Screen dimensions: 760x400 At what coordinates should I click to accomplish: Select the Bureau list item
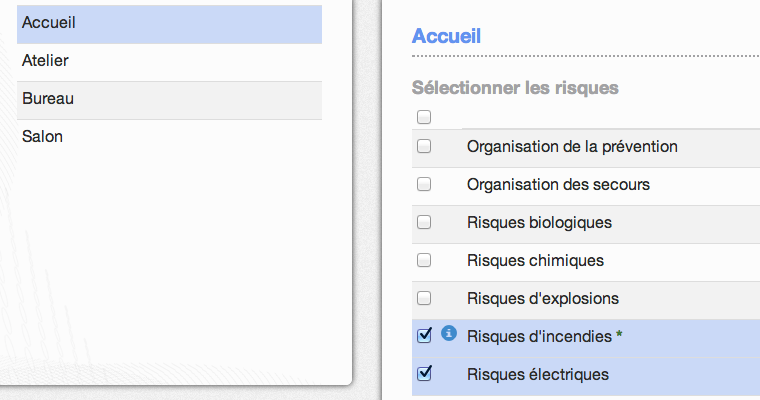pos(169,100)
